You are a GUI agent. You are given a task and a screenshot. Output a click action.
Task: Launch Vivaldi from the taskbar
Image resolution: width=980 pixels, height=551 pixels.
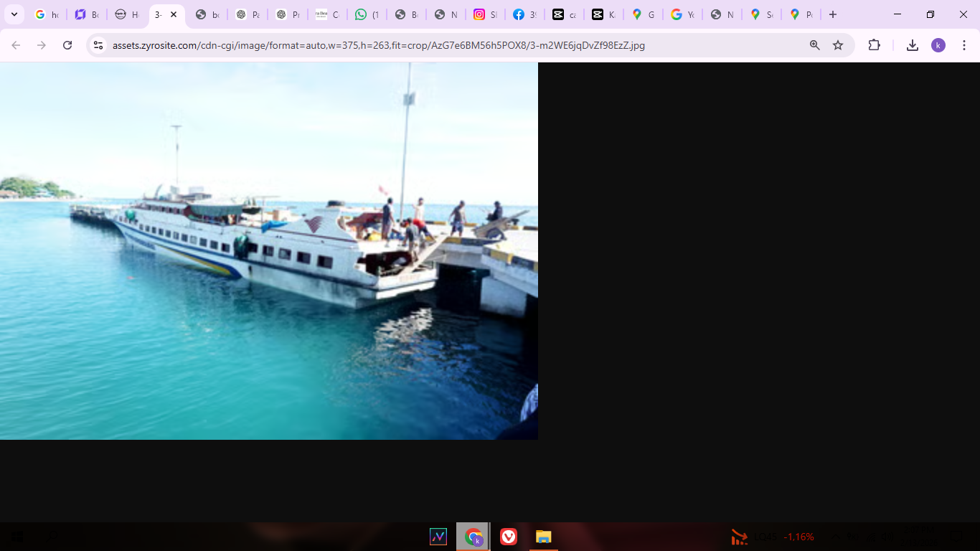(x=509, y=537)
